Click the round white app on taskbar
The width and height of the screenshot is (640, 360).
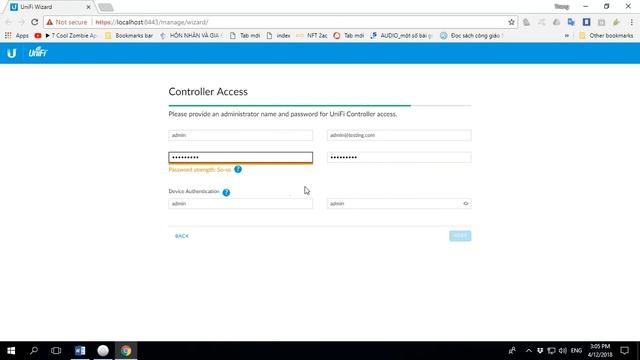[x=103, y=351]
